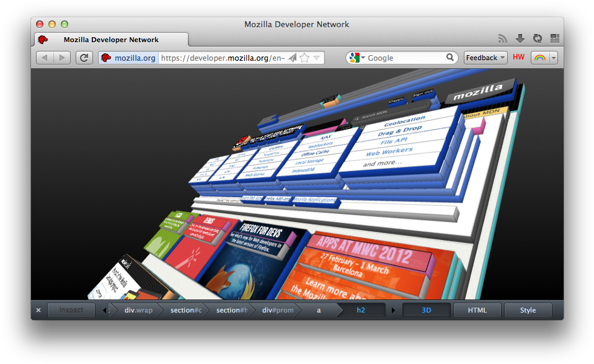This screenshot has width=594, height=364.
Task: Select the div.wrap breadcrumb
Action: 138,310
